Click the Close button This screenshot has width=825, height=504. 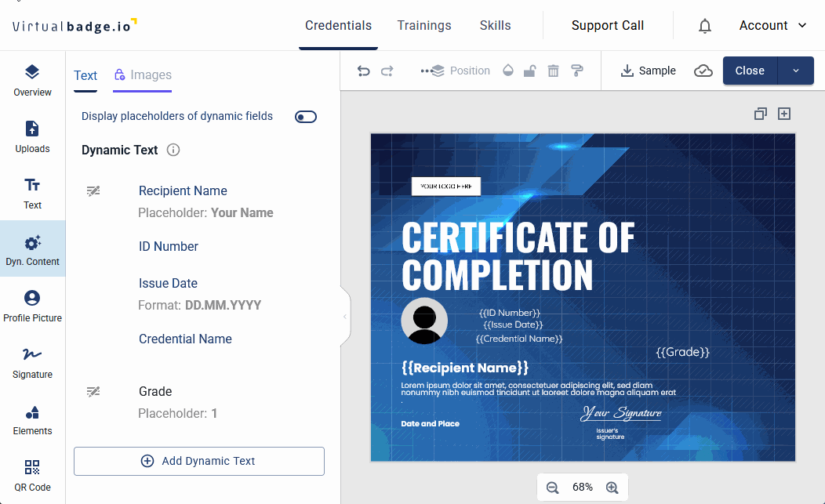750,71
